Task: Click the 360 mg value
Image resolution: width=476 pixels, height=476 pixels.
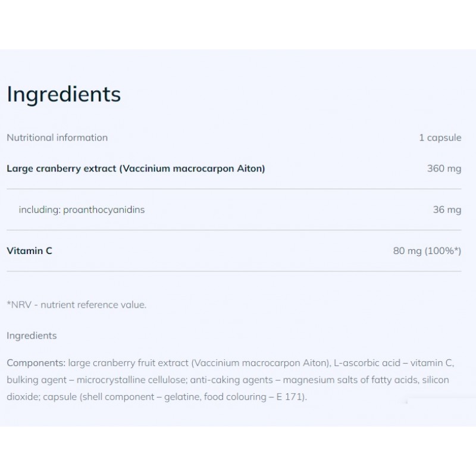Action: (x=444, y=168)
